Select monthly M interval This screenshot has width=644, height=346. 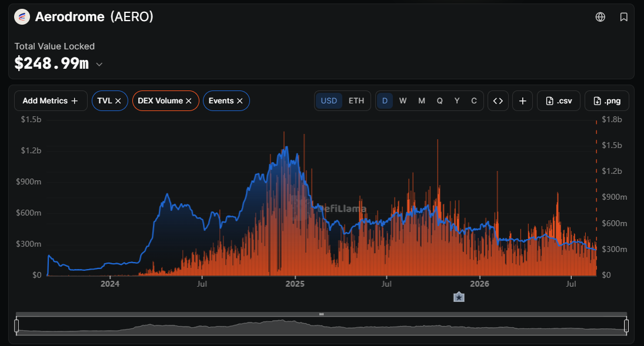tap(421, 100)
